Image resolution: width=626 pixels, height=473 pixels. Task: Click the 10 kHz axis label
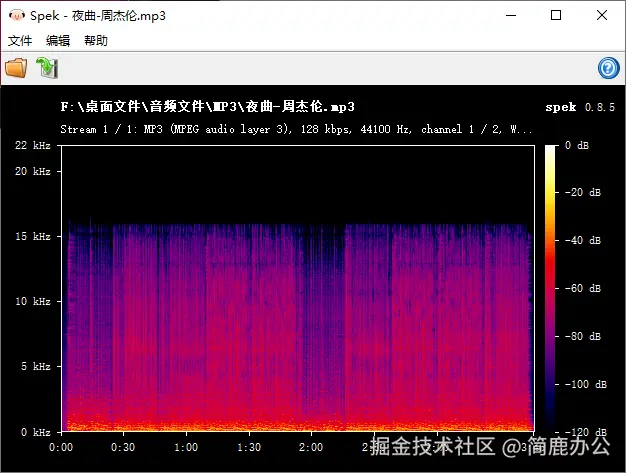tap(33, 301)
